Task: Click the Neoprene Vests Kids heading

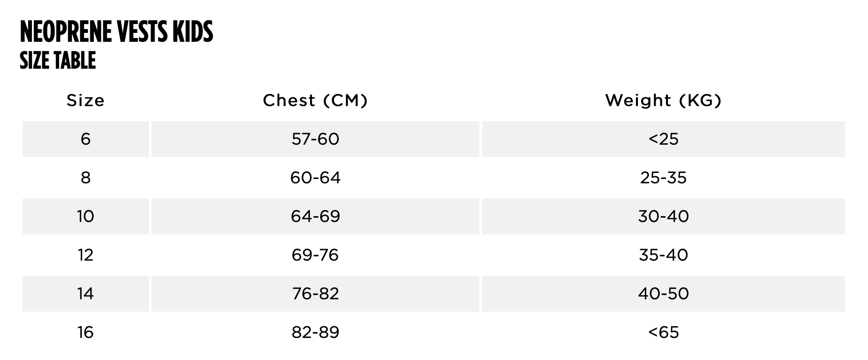Action: [116, 31]
